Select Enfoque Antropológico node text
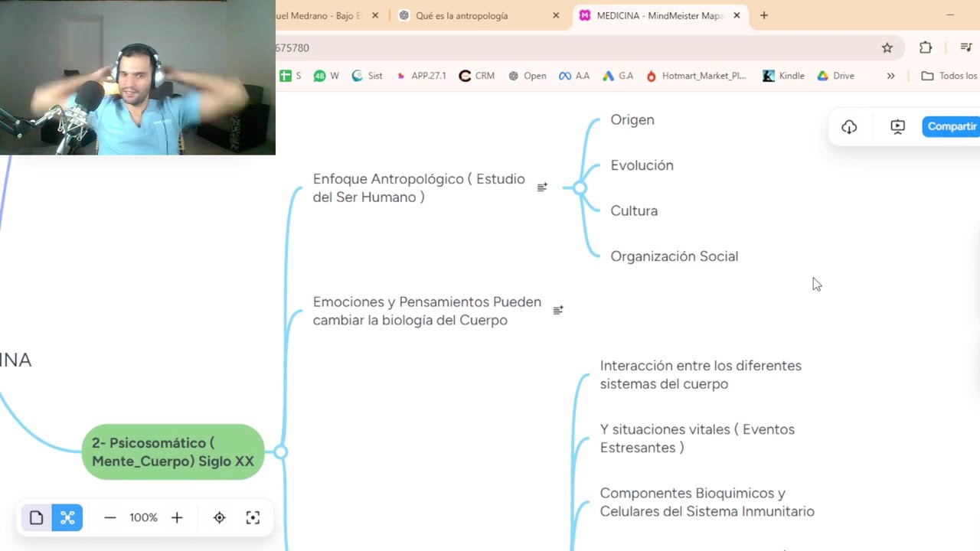The image size is (980, 551). 419,188
